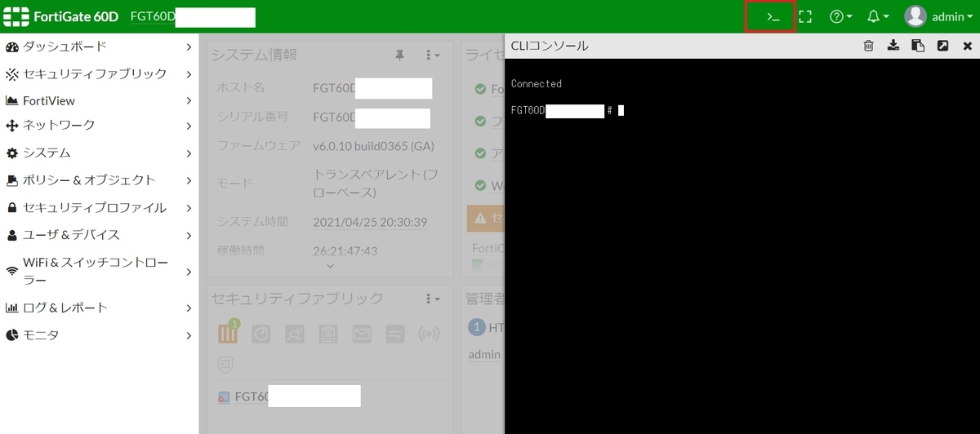Viewport: 980px width, 434px height.
Task: Open the help question-mark menu
Action: pyautogui.click(x=840, y=16)
